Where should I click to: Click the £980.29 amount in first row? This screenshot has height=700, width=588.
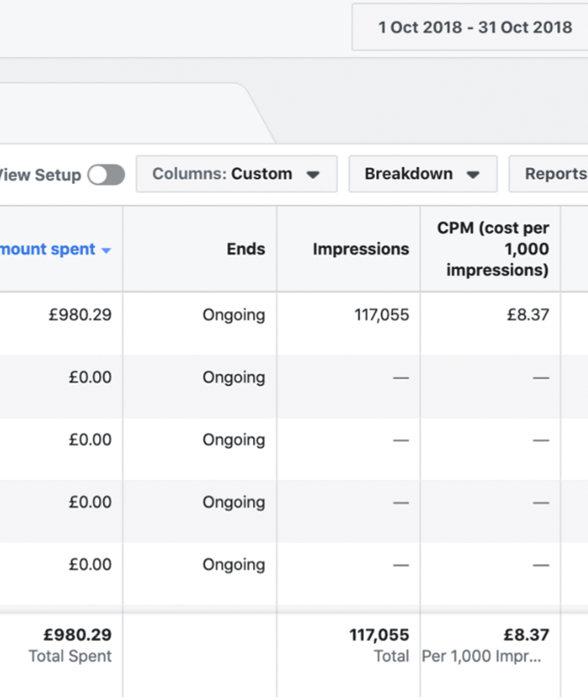click(x=79, y=315)
